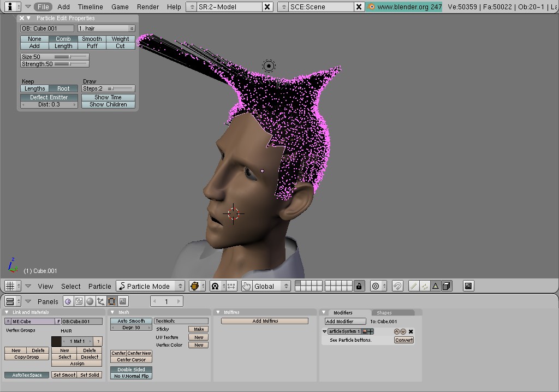Viewport: 559px width, 392px height.
Task: Toggle Deflect Emitter option
Action: point(49,97)
